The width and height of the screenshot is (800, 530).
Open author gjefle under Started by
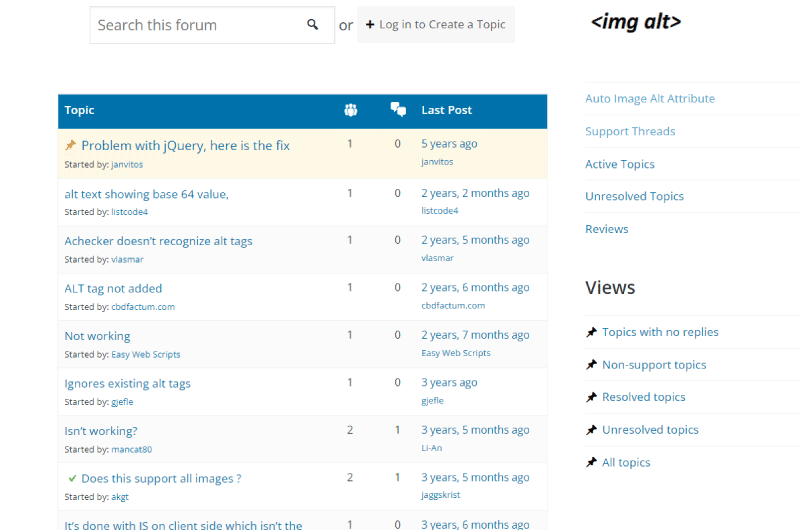tap(122, 401)
